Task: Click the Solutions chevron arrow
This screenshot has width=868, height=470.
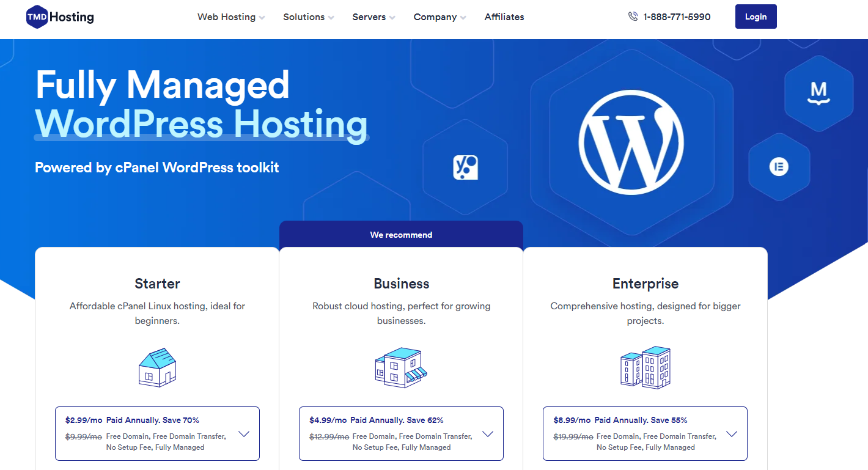Action: pyautogui.click(x=331, y=18)
